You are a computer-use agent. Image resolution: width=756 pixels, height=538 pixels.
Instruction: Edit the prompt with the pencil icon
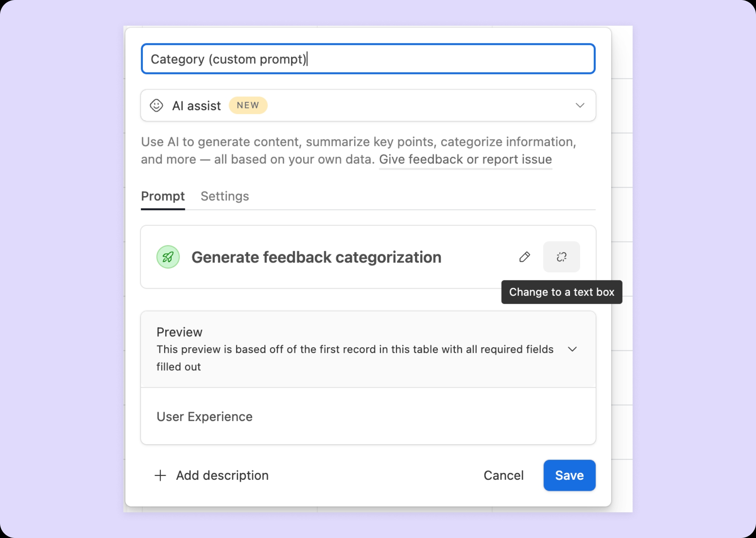click(525, 257)
